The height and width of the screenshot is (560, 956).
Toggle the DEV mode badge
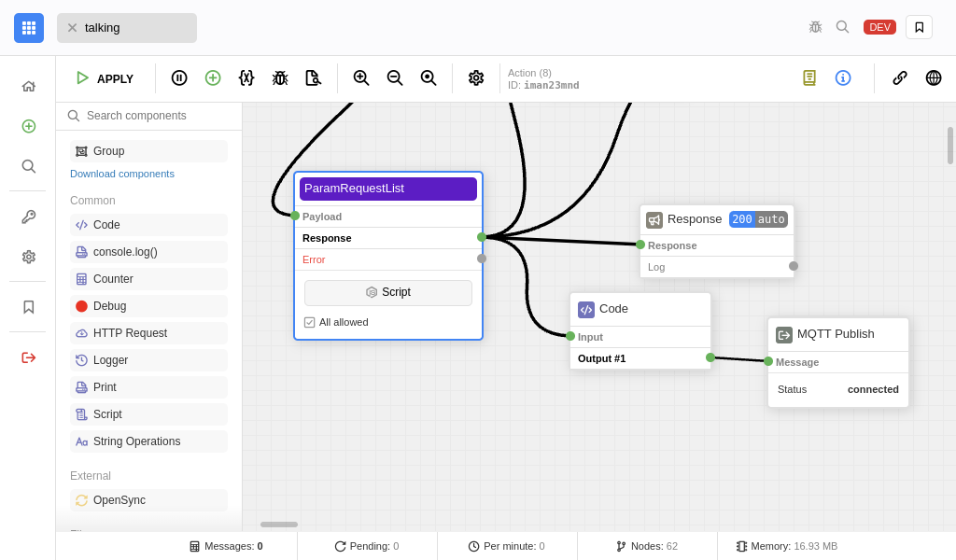pos(879,27)
